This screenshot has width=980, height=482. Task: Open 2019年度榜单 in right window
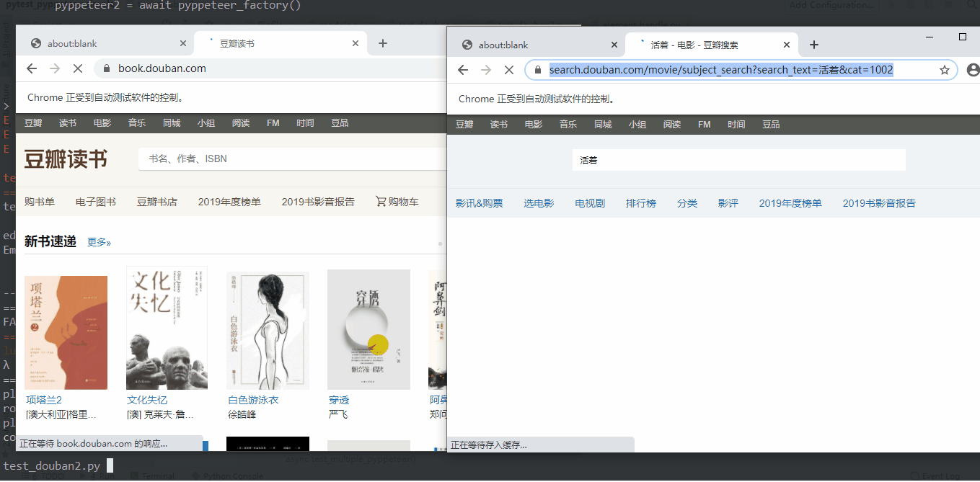tap(790, 203)
